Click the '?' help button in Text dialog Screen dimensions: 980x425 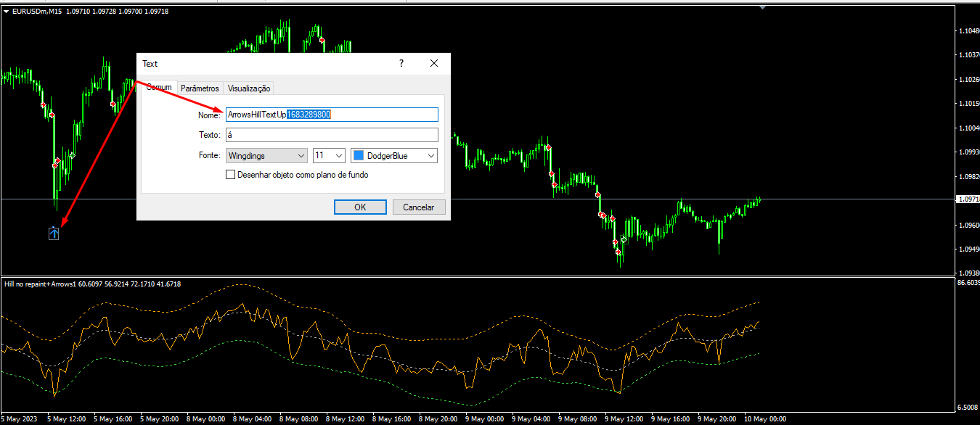(x=401, y=64)
